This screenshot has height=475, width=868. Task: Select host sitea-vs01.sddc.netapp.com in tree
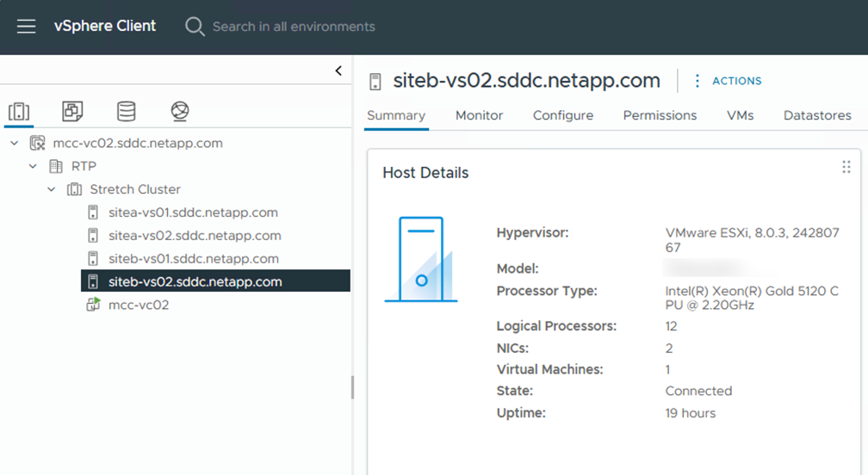click(193, 213)
